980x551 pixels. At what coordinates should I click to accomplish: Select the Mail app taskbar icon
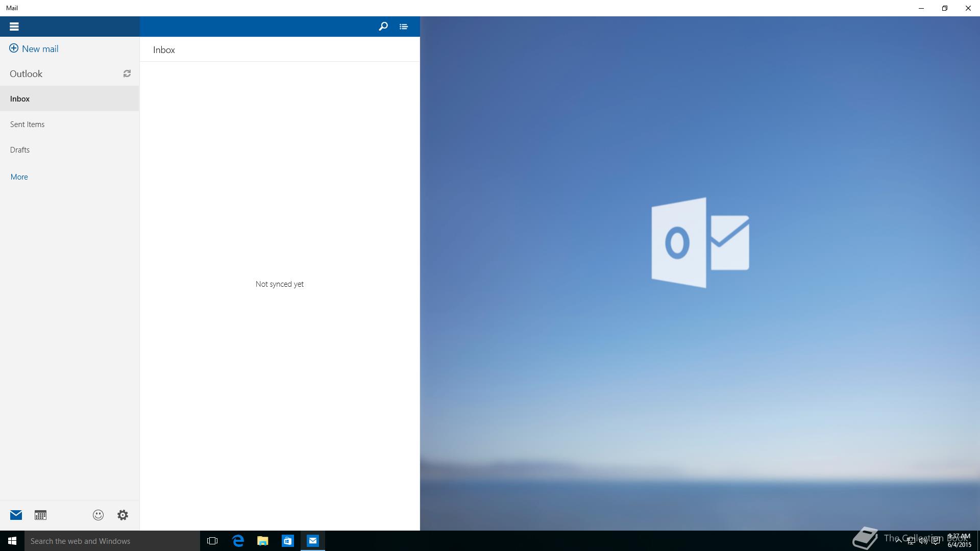tap(313, 541)
